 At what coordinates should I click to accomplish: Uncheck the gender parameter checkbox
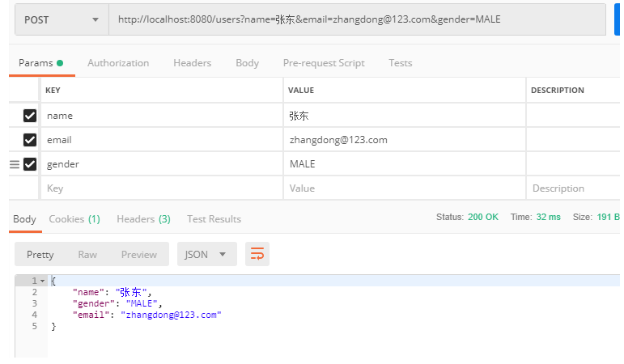coord(30,164)
